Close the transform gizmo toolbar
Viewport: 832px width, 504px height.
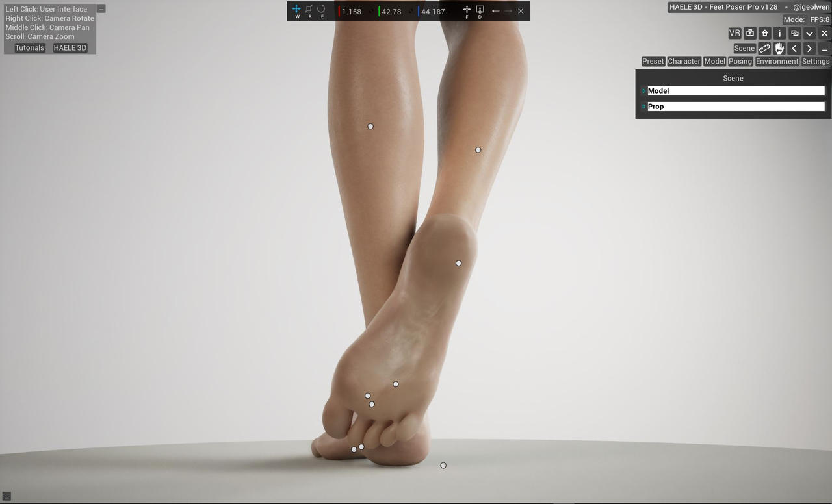click(x=521, y=11)
